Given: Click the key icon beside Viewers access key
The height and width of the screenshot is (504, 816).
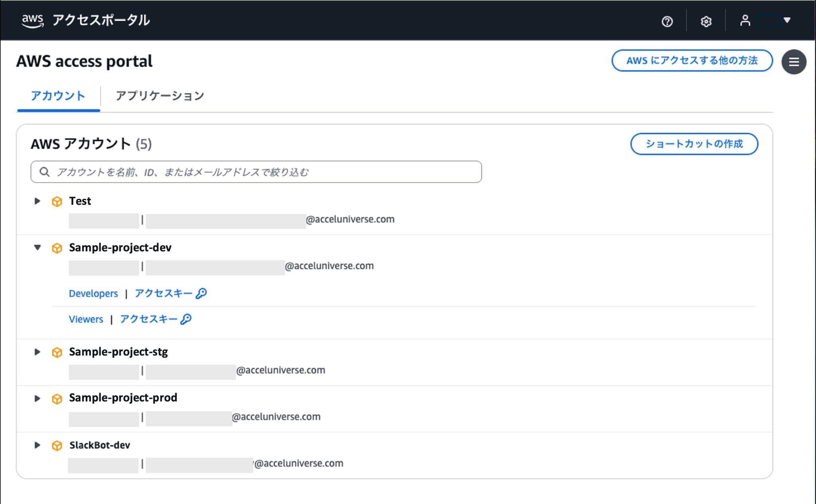Looking at the screenshot, I should [x=186, y=319].
